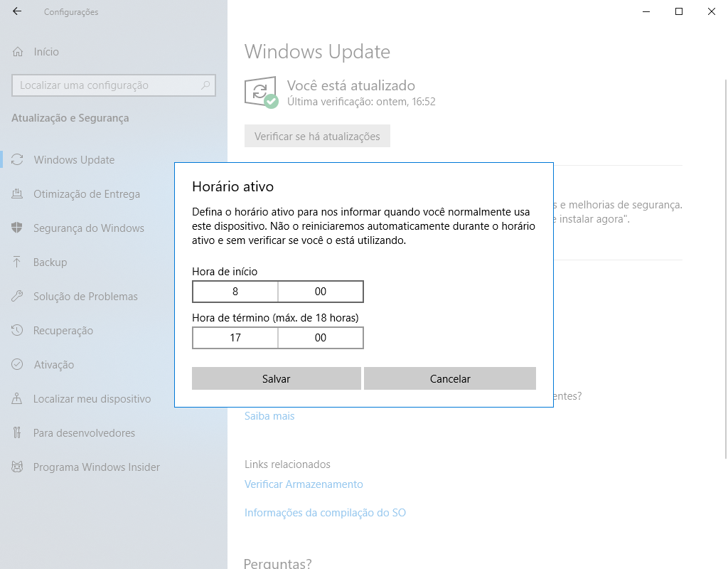
Task: Click the Otimização de Entrega icon
Action: 17,194
